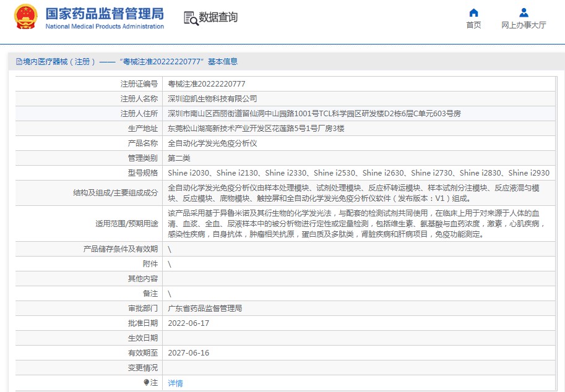Click the 管理类别 row label

[143, 158]
